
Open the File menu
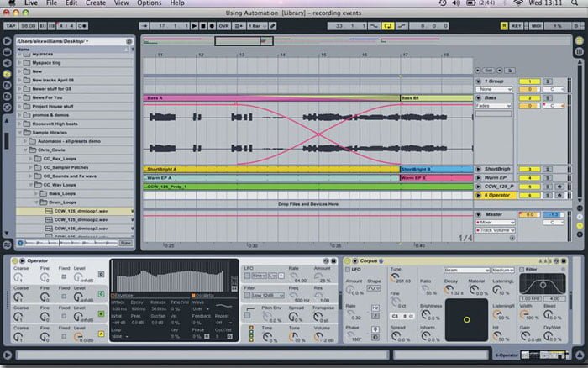point(51,3)
